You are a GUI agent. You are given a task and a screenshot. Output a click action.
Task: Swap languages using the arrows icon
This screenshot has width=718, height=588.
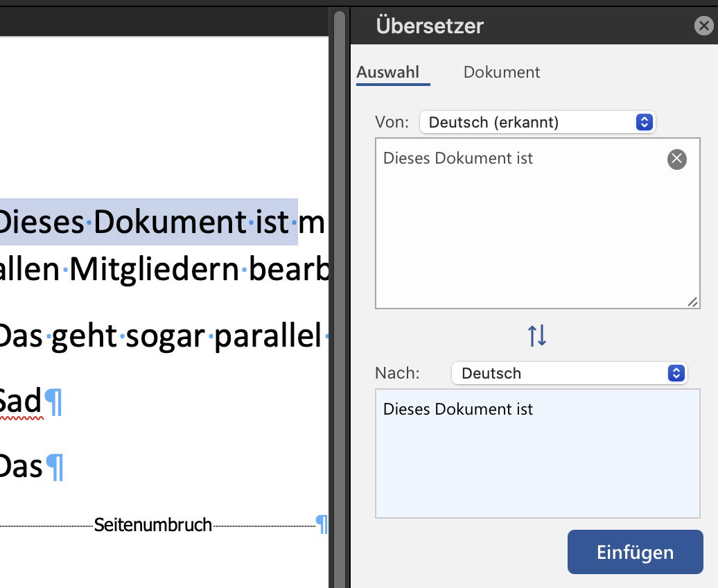coord(537,336)
